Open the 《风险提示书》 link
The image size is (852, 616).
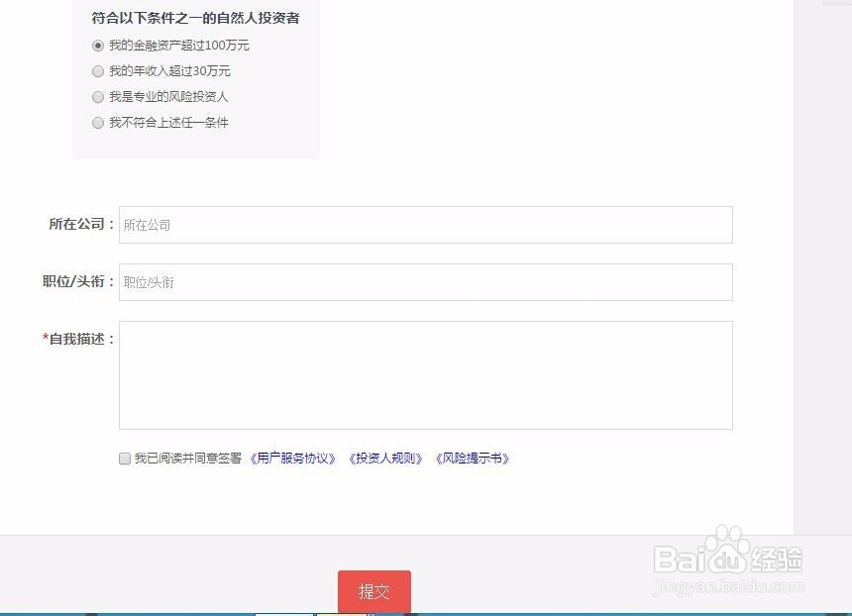(473, 459)
